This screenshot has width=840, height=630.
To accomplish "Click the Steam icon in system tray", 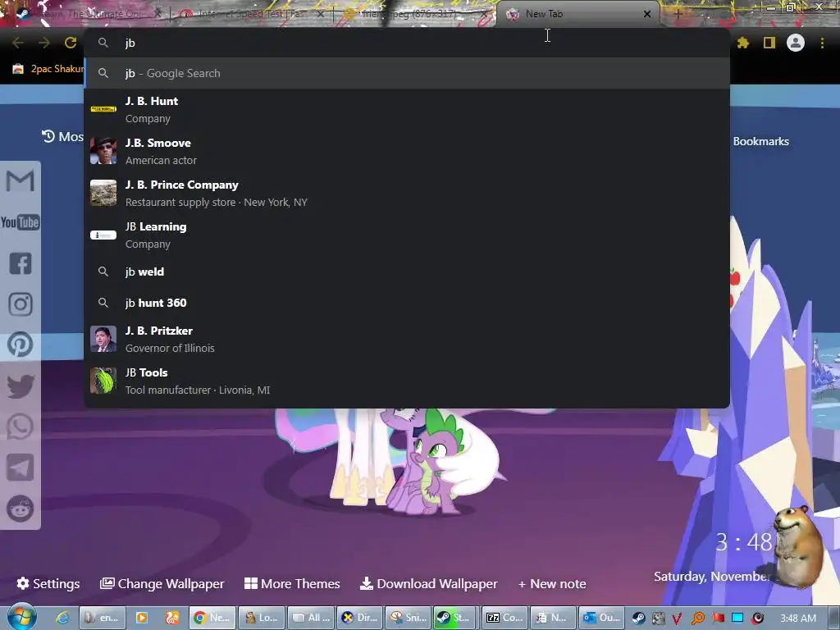I will tap(638, 619).
